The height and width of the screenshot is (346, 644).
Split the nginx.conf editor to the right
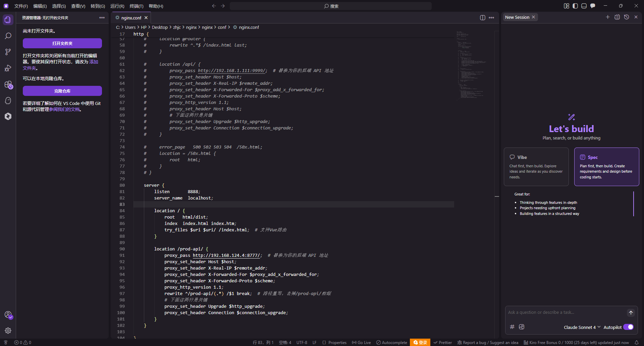482,18
